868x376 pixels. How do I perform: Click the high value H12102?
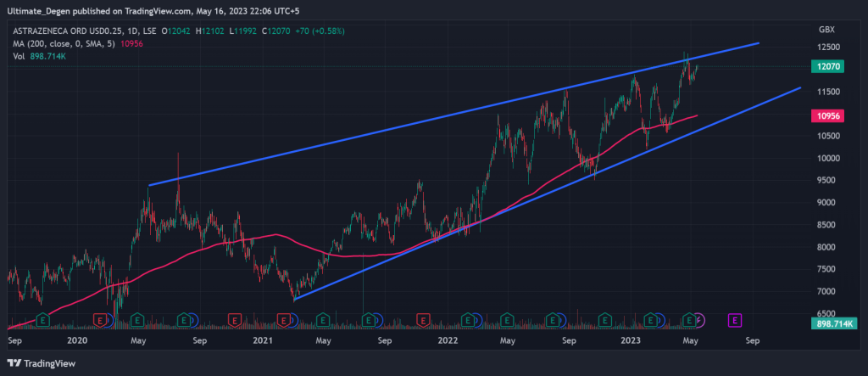(209, 32)
